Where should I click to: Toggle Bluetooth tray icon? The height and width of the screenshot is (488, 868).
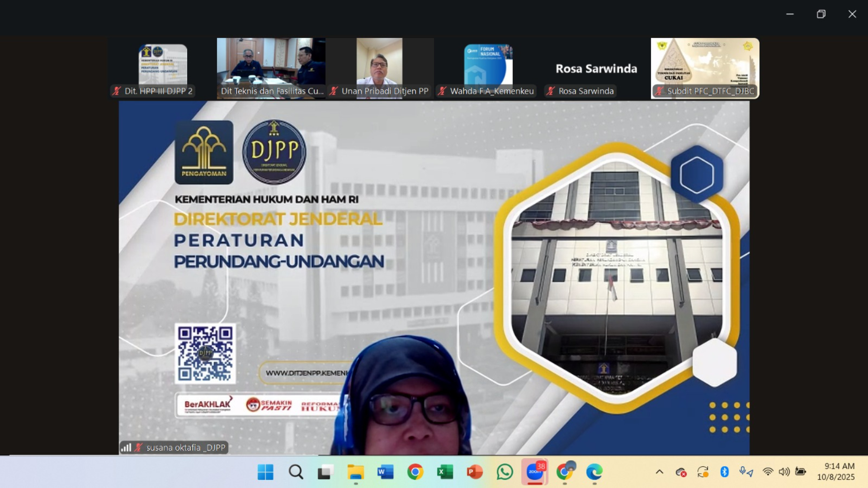pos(724,472)
